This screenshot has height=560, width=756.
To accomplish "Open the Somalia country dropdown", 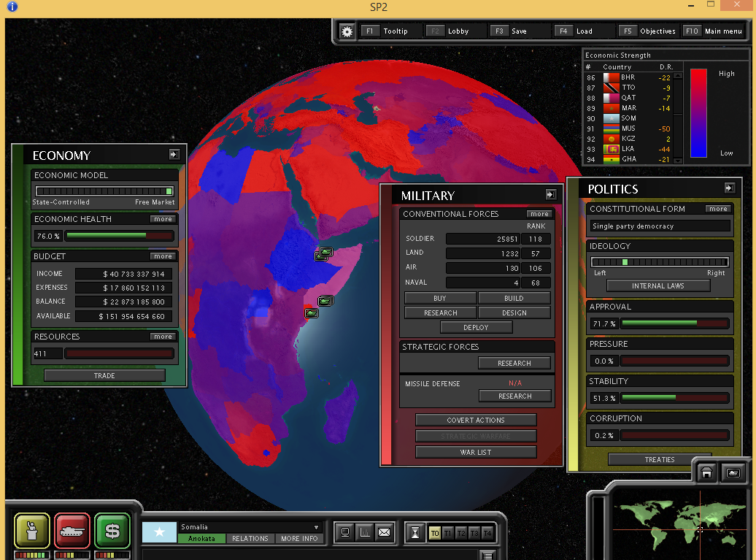I will point(317,527).
